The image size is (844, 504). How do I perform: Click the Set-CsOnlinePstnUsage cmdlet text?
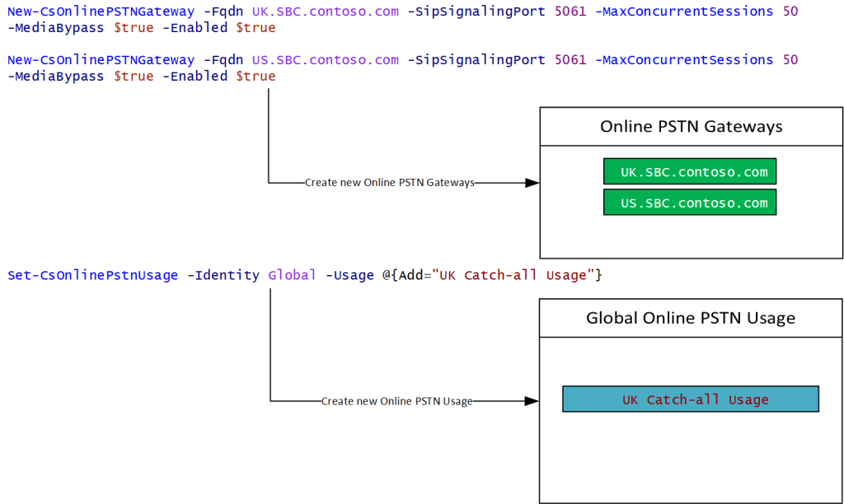point(92,275)
